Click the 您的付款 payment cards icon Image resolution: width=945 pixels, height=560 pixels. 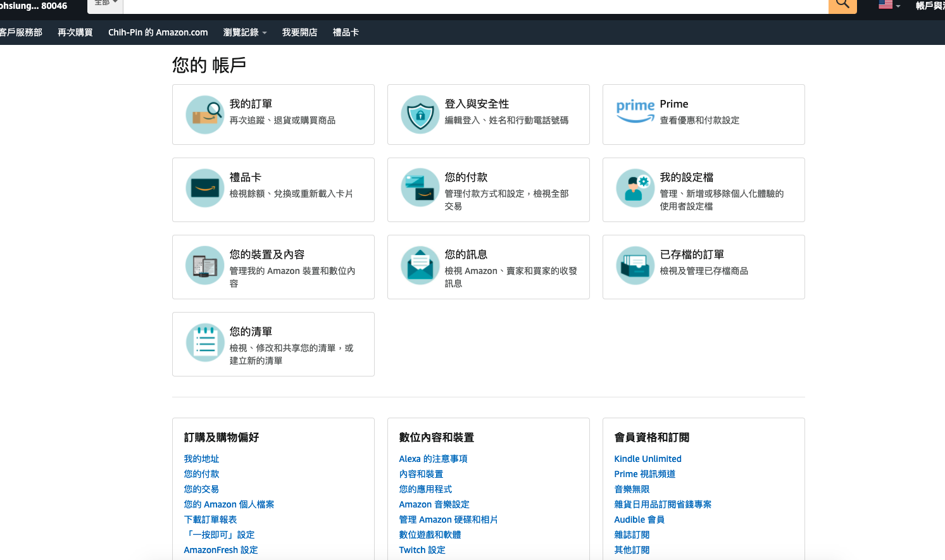tap(420, 188)
